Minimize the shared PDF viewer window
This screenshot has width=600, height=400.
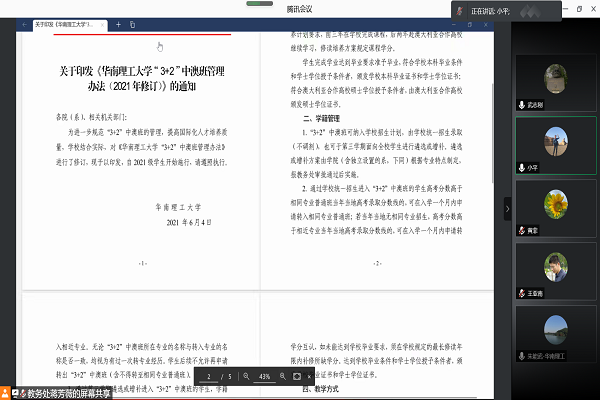[x=454, y=24]
